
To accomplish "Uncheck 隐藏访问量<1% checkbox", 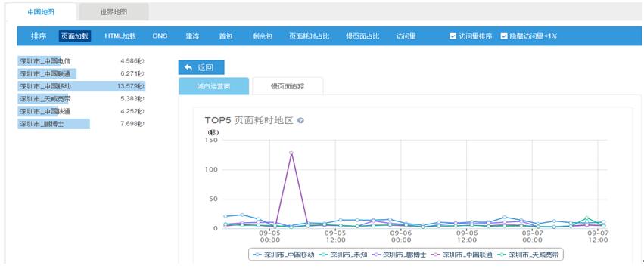I will tap(504, 36).
